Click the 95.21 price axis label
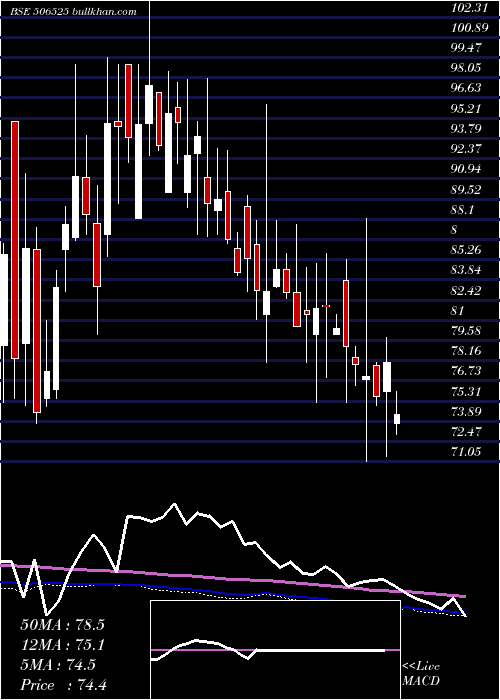Screen dimensions: 500x700 [x=467, y=108]
